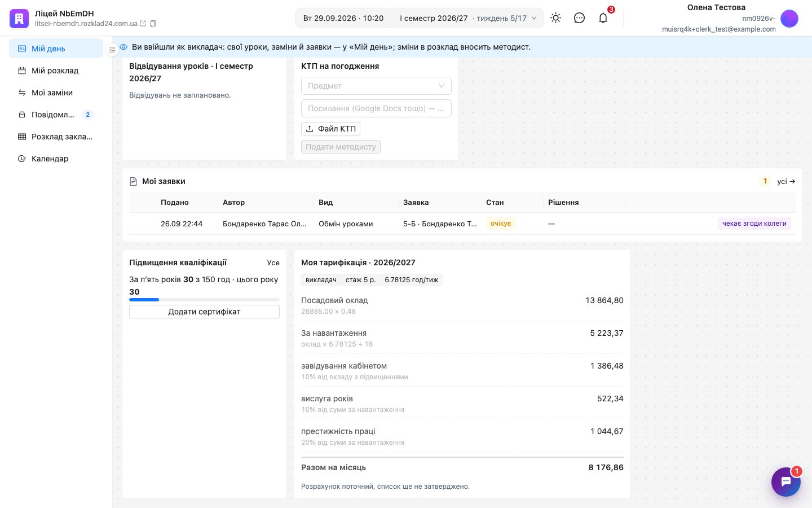This screenshot has width=812, height=508.
Task: Click the user avatar circle
Action: (x=789, y=19)
